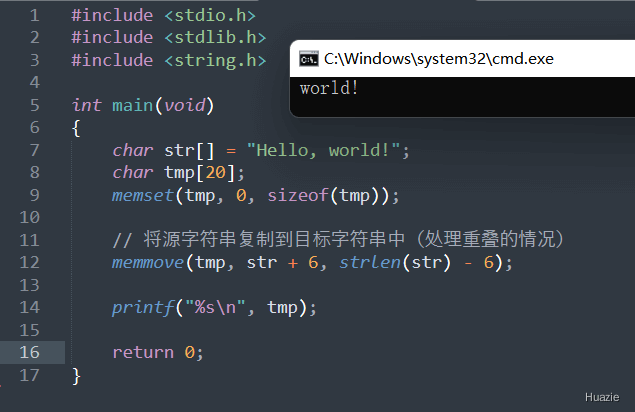Click the 'int' return type keyword
The height and width of the screenshot is (412, 635).
point(87,105)
